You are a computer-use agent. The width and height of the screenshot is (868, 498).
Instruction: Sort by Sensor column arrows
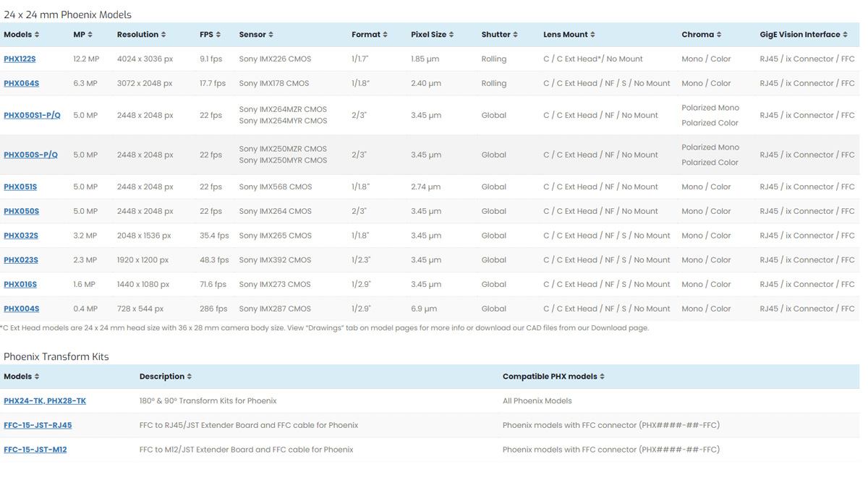tap(271, 35)
